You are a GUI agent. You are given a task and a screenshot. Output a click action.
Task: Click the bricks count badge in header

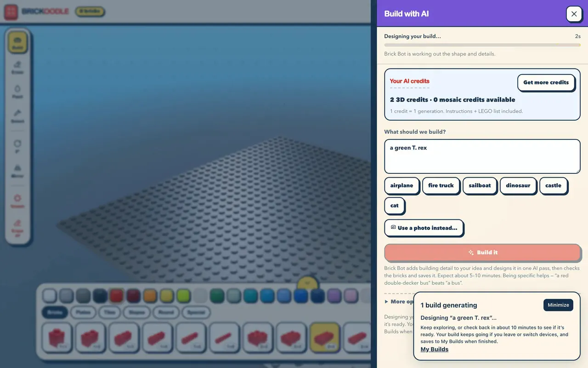click(90, 11)
